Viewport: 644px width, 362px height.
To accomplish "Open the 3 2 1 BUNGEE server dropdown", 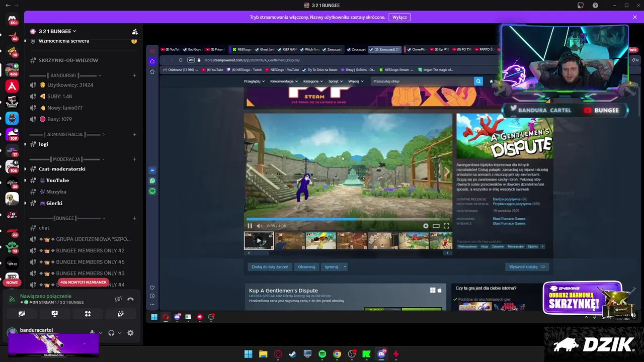I will [x=58, y=31].
